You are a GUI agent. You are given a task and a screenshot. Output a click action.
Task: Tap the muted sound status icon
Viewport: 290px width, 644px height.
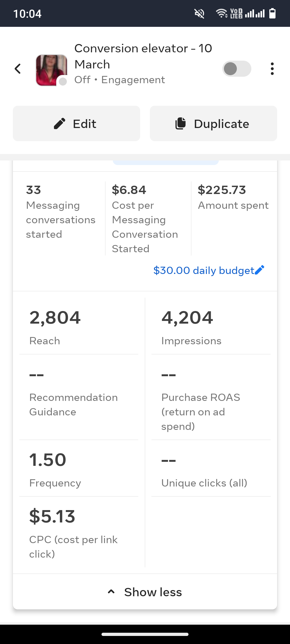199,13
